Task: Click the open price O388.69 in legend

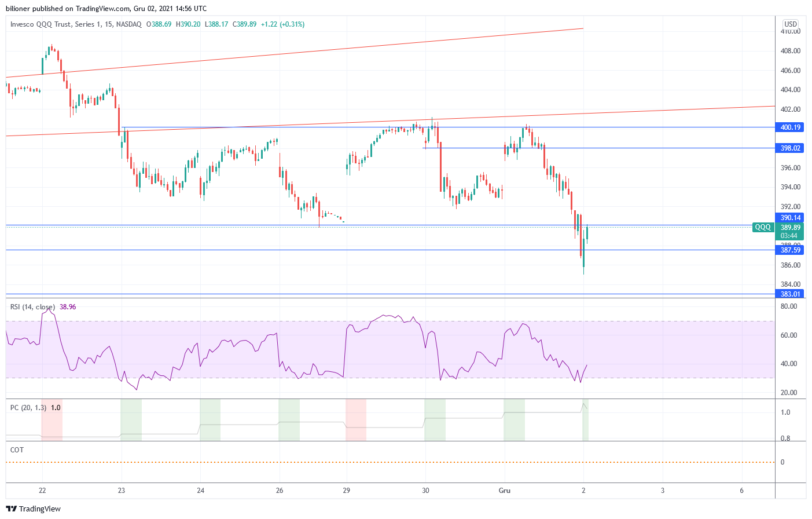Action: point(159,24)
